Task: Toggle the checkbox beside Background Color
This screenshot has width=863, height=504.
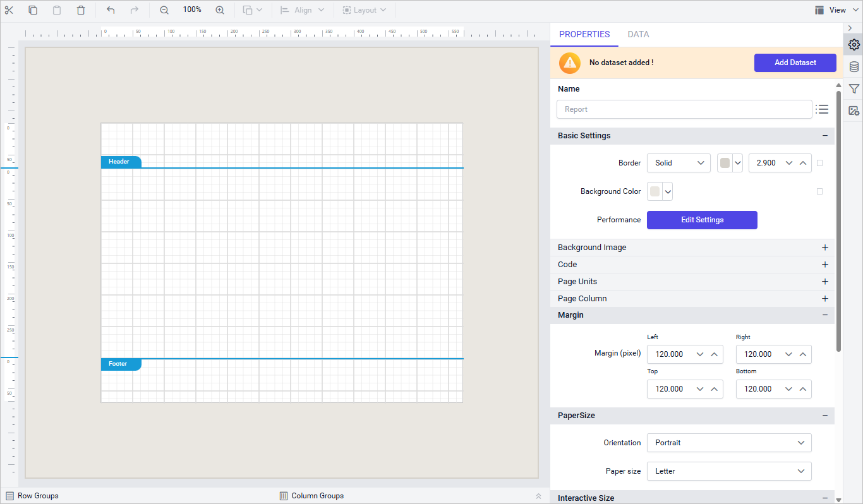Action: coord(819,191)
